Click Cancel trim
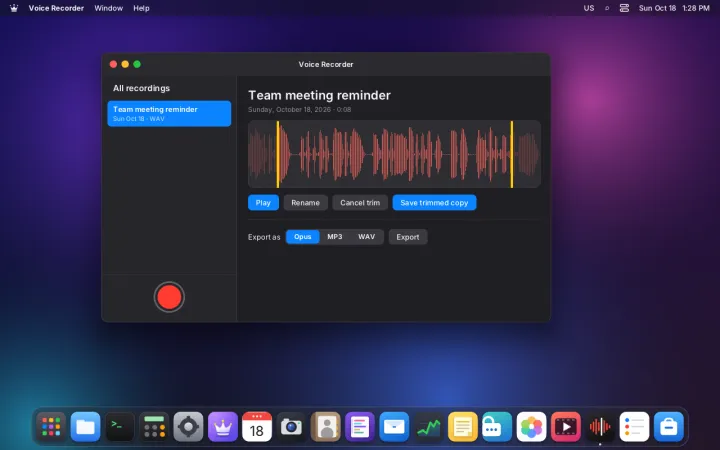This screenshot has width=720, height=450. (x=360, y=202)
